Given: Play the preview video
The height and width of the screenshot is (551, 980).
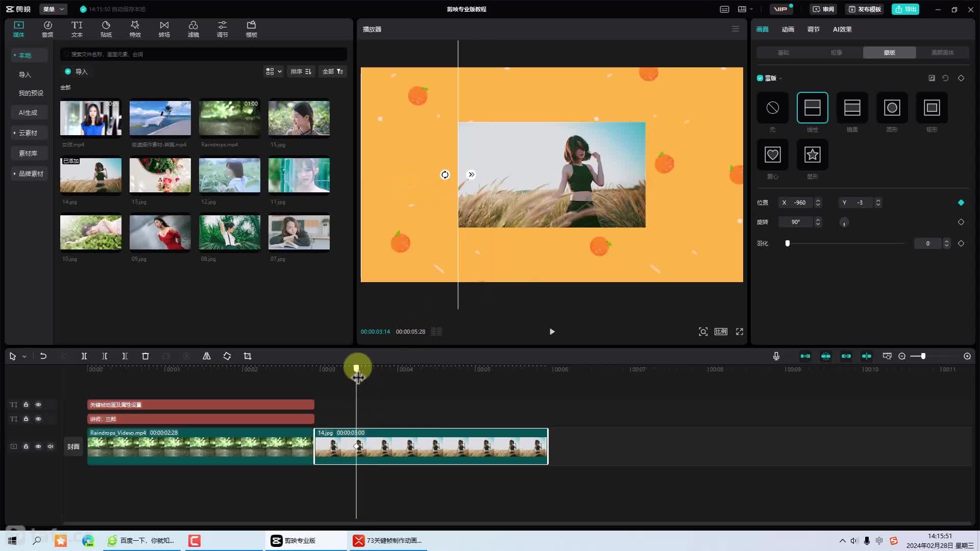Looking at the screenshot, I should tap(552, 332).
